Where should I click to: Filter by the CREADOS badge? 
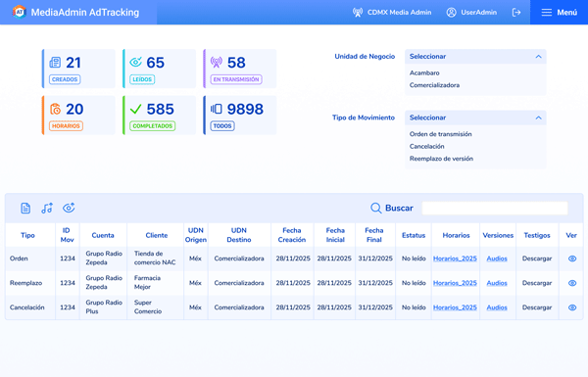pos(65,79)
